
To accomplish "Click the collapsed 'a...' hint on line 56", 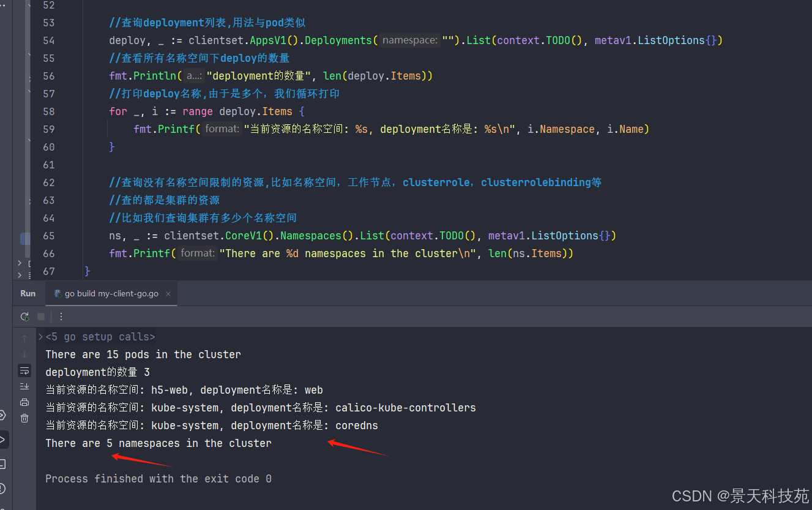I will coord(194,76).
